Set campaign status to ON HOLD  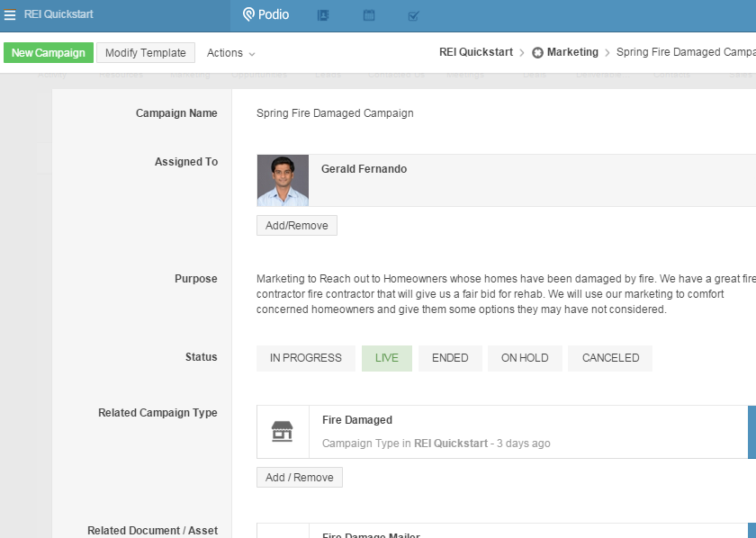point(525,358)
